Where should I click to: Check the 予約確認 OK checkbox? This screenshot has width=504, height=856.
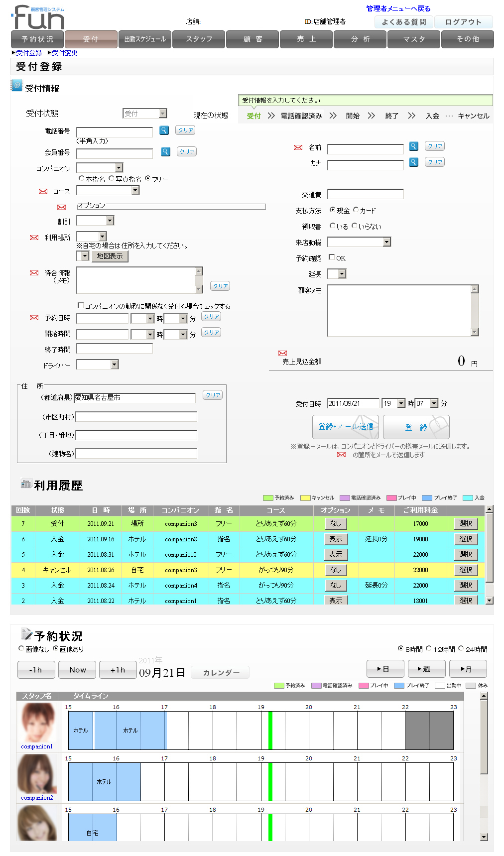click(x=332, y=257)
